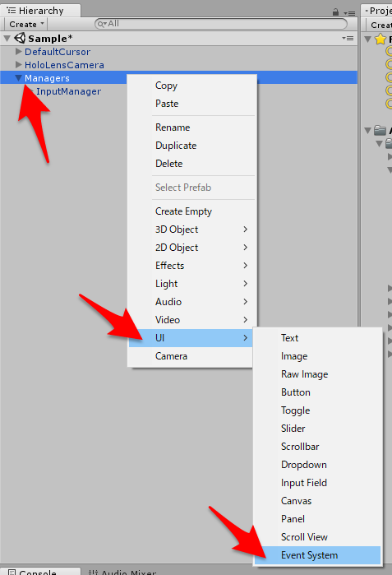This screenshot has height=575, width=392.
Task: Select Text in the UI submenu
Action: [x=317, y=338]
